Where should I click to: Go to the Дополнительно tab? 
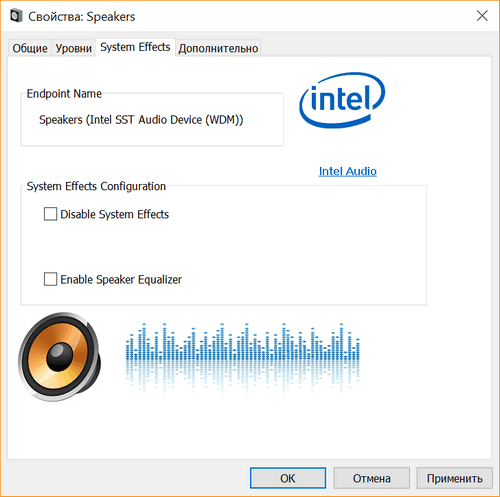click(x=218, y=49)
